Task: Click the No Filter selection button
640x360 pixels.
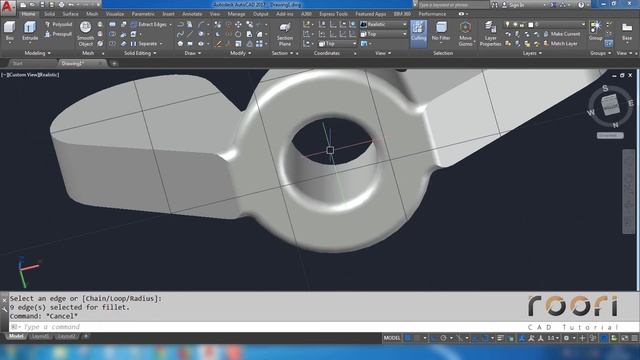Action: tap(441, 31)
